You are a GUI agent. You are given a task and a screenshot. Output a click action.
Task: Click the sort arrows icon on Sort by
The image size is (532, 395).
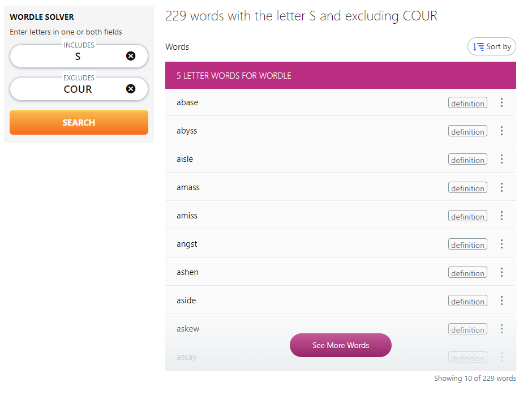pyautogui.click(x=479, y=46)
